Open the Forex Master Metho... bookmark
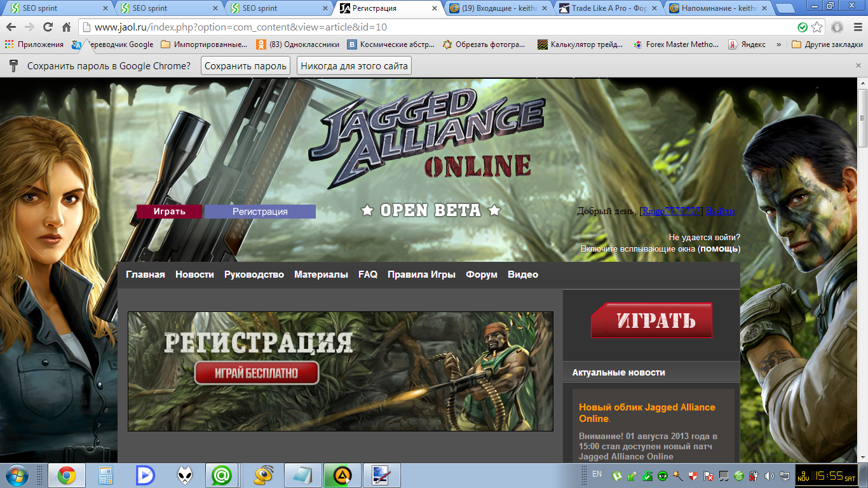The image size is (868, 488). [x=676, y=44]
